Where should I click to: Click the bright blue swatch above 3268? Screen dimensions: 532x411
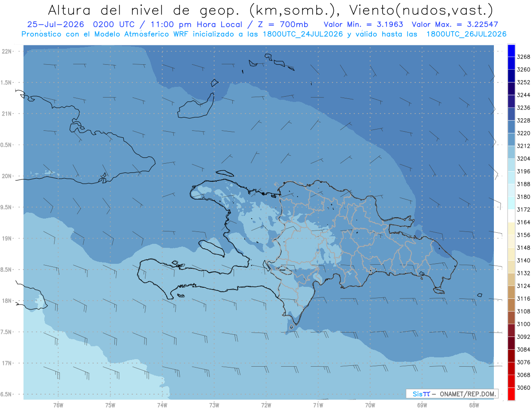click(511, 51)
